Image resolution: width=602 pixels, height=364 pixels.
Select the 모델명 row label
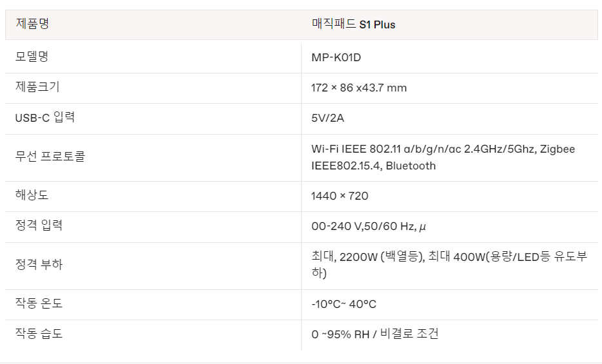tap(32, 57)
